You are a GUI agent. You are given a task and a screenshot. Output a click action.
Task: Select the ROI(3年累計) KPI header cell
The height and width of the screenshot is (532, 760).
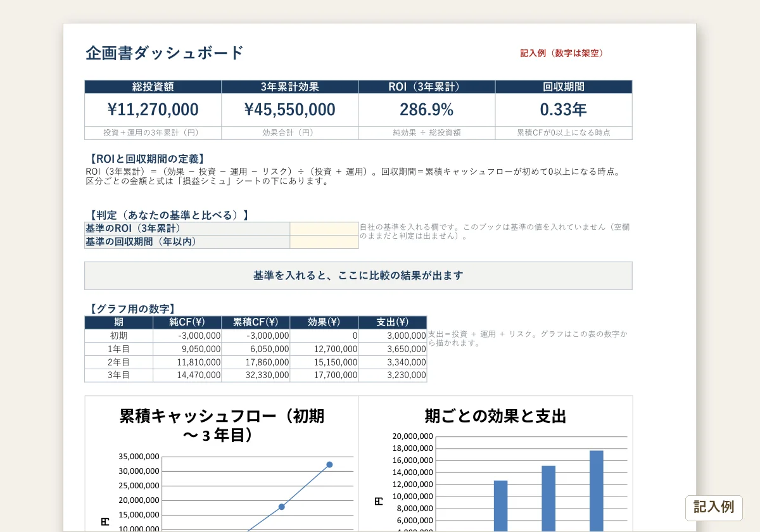(x=427, y=87)
